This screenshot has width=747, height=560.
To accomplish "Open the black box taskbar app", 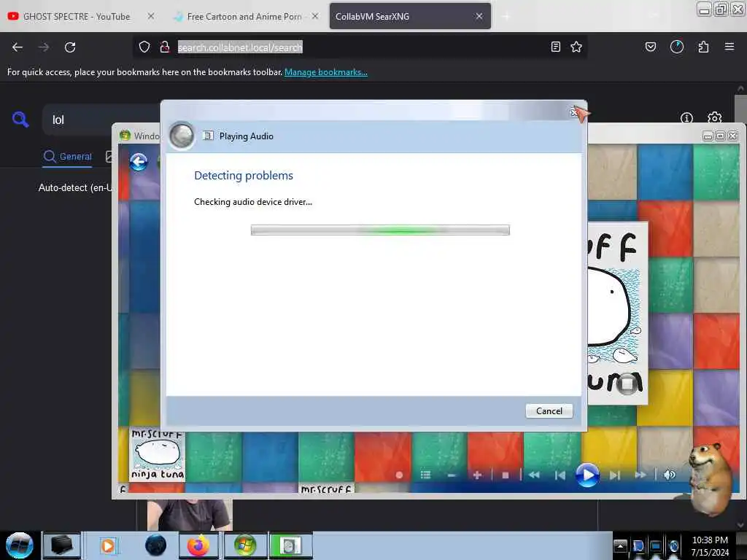I will [62, 545].
